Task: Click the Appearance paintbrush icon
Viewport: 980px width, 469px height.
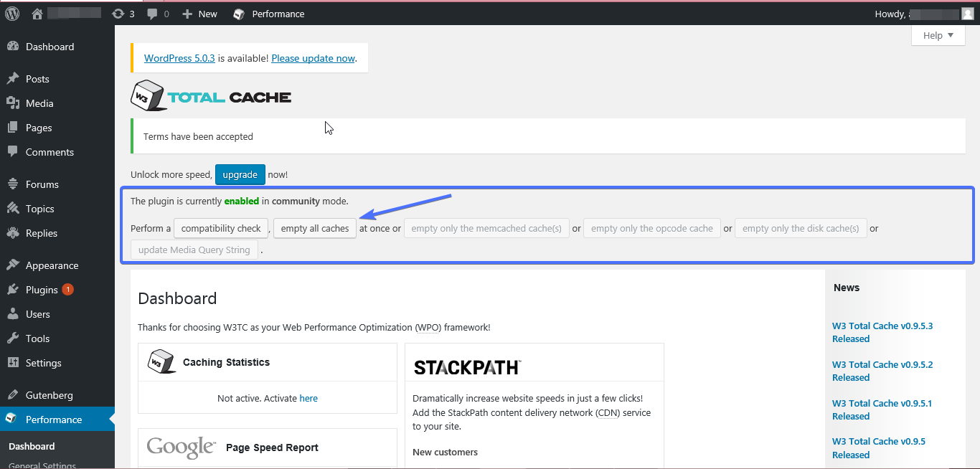Action: [13, 265]
